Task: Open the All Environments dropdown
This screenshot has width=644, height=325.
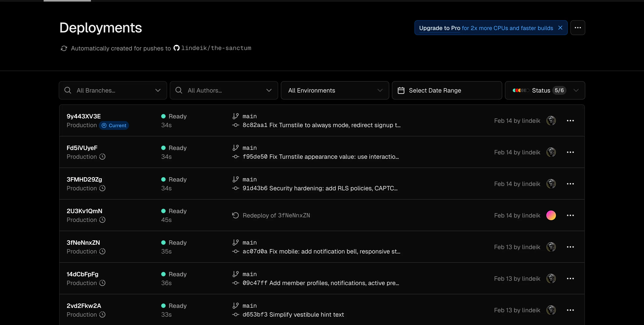Action: click(x=380, y=90)
